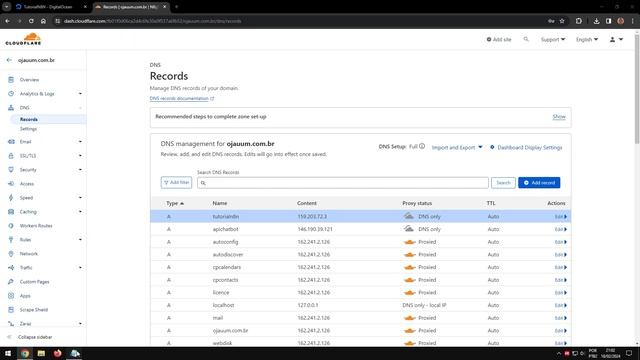Click the 127.0.0.1 content cell
This screenshot has height=360, width=640.
coord(308,305)
